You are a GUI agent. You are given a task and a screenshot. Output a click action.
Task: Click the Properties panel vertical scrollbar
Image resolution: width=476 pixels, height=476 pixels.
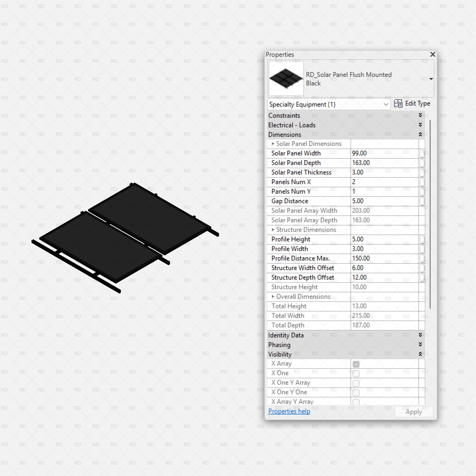pyautogui.click(x=430, y=214)
